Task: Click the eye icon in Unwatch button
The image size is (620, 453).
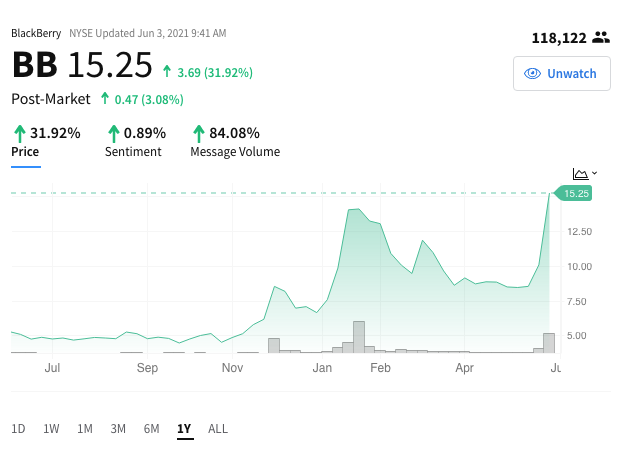Action: (x=532, y=74)
